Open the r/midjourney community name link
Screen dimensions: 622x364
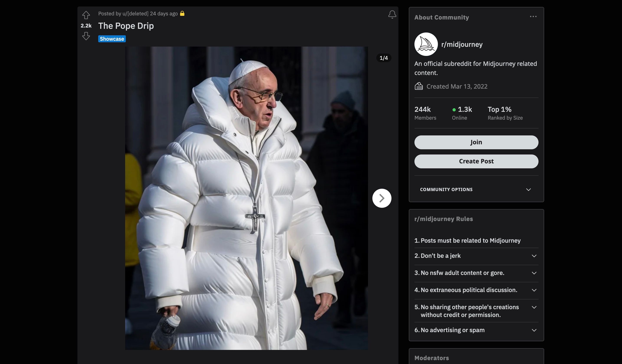(462, 44)
